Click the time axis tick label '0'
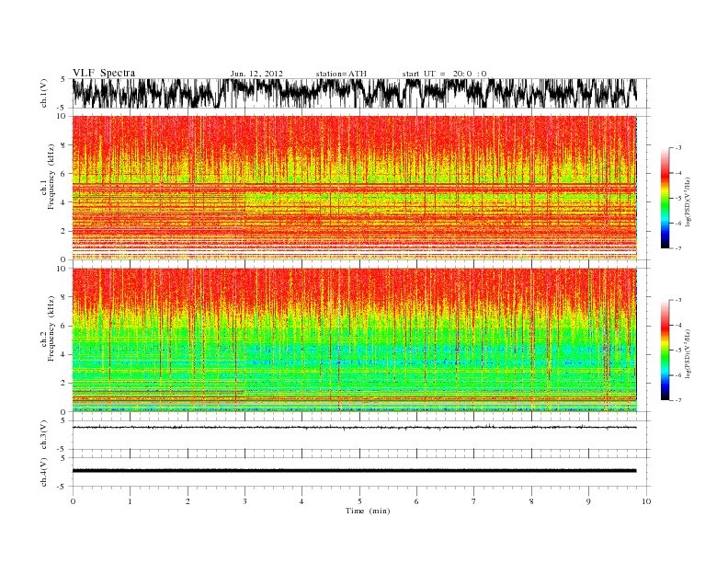 (73, 501)
